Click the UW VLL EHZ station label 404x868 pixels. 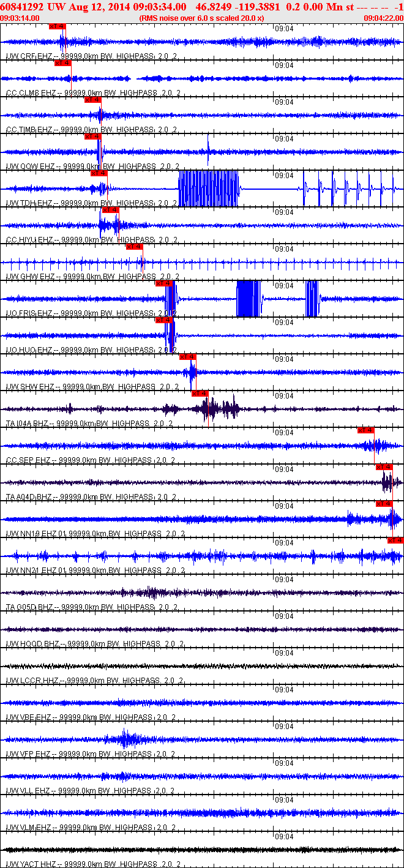point(91,791)
